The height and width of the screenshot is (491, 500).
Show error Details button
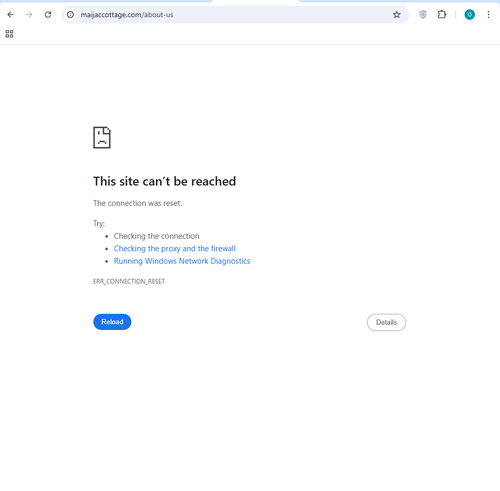pos(386,322)
